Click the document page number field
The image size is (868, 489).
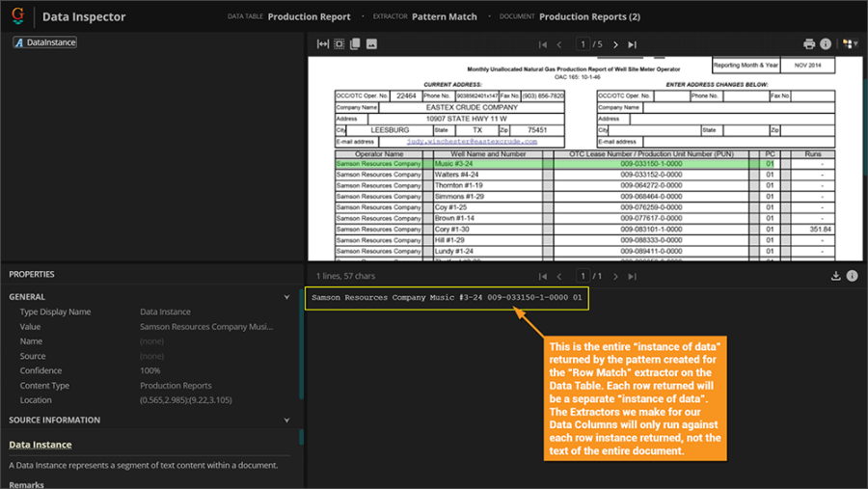(583, 44)
